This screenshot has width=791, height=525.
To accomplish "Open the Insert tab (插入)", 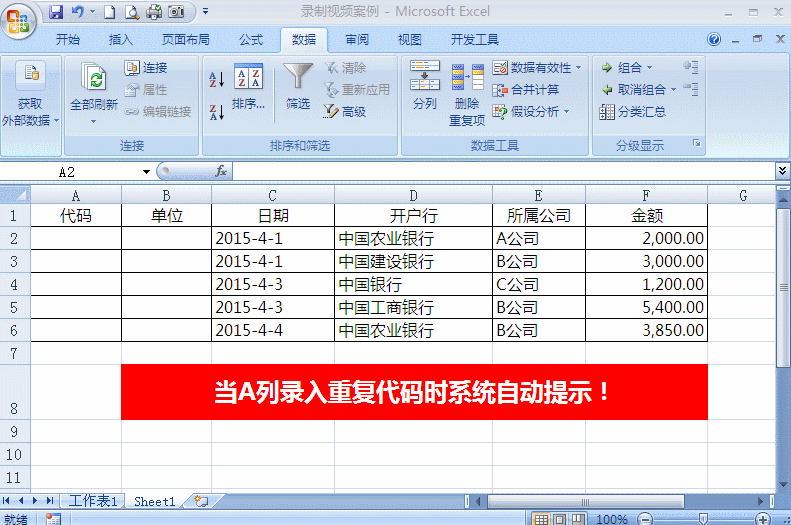I will coord(121,39).
